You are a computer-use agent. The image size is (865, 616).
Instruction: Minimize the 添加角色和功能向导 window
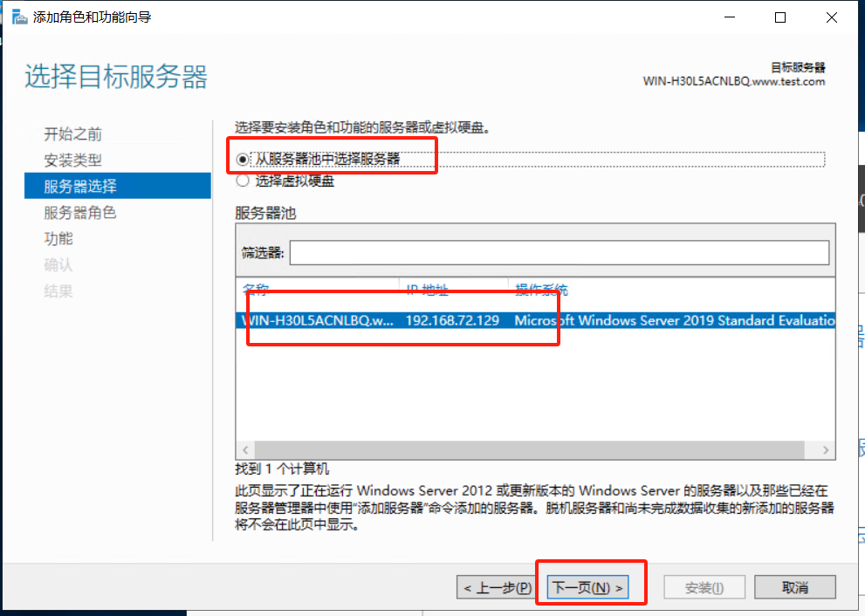(730, 17)
